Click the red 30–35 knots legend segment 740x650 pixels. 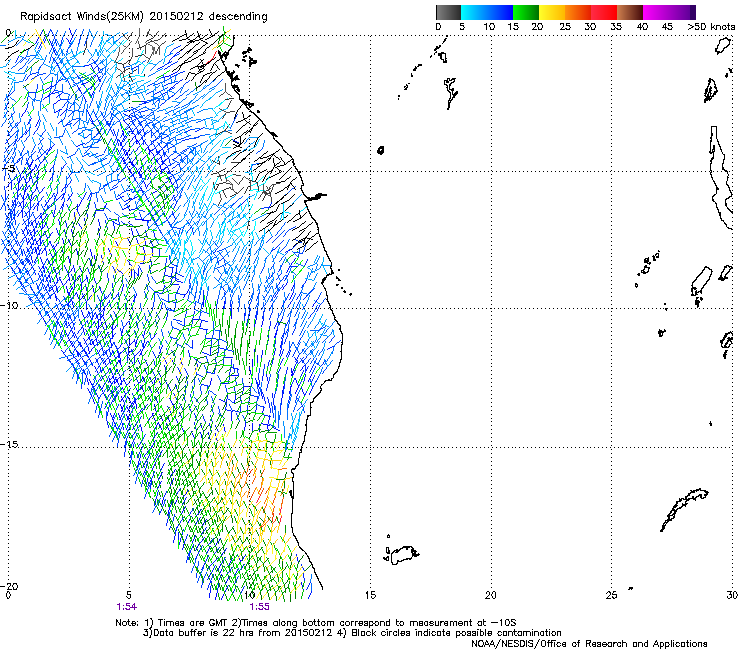coord(604,12)
